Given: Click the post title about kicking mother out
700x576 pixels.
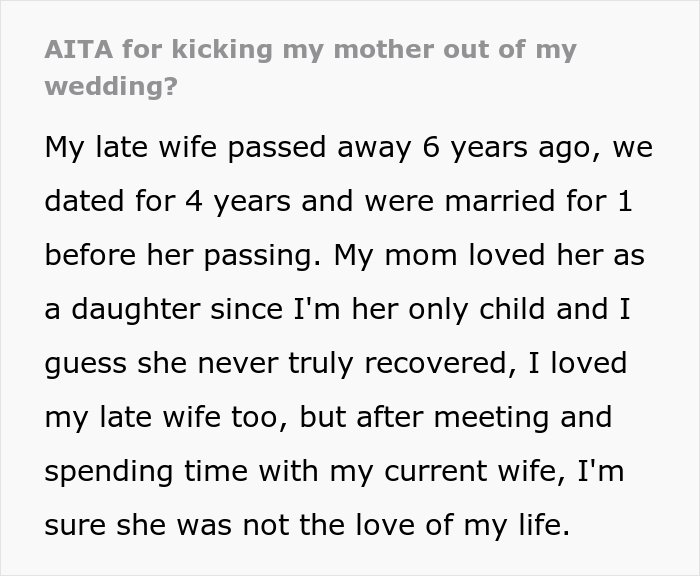Looking at the screenshot, I should pyautogui.click(x=310, y=50).
